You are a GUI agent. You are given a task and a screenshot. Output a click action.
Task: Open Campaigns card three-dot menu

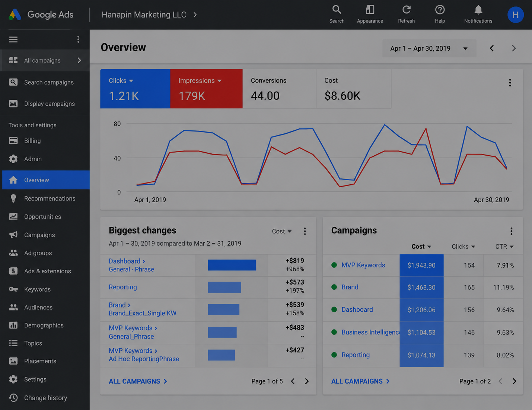coord(511,231)
